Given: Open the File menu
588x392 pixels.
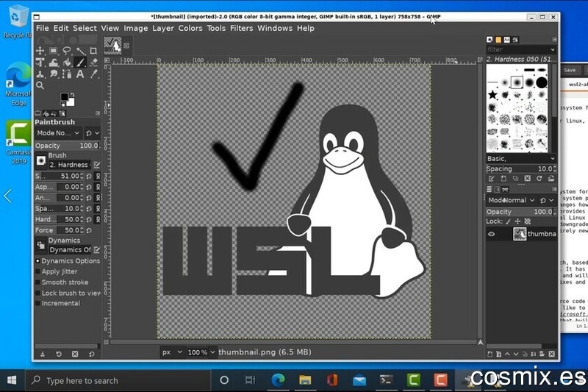Looking at the screenshot, I should (43, 28).
